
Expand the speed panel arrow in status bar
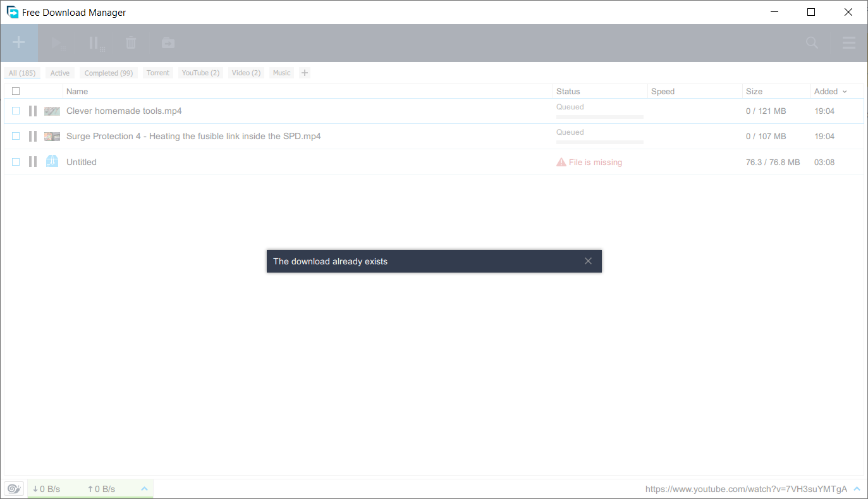click(x=144, y=489)
